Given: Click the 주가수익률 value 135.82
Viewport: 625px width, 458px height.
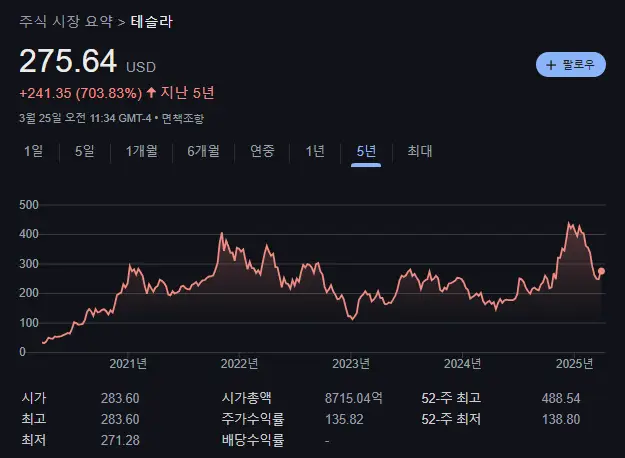Looking at the screenshot, I should coord(344,419).
